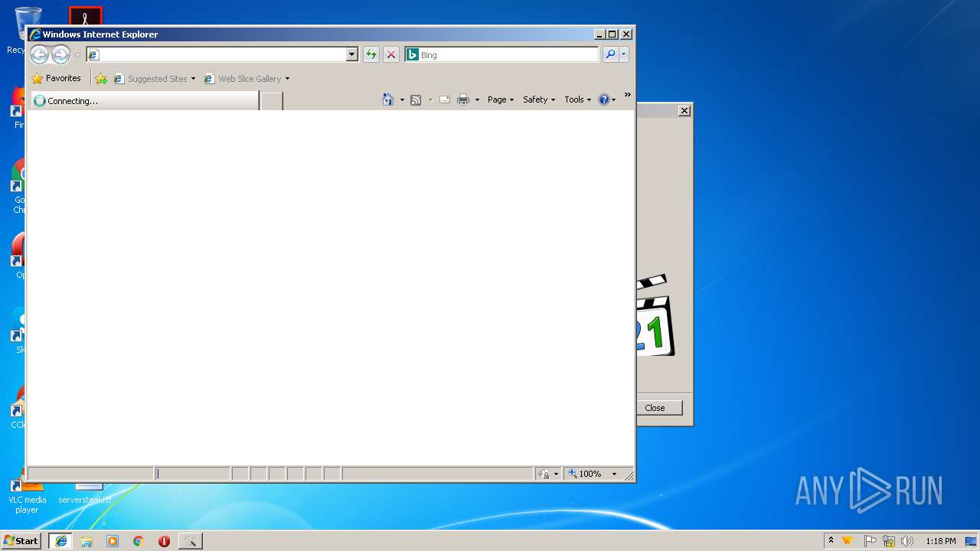Open the recent pages dropdown arrow
This screenshot has width=980, height=551.
pos(77,55)
